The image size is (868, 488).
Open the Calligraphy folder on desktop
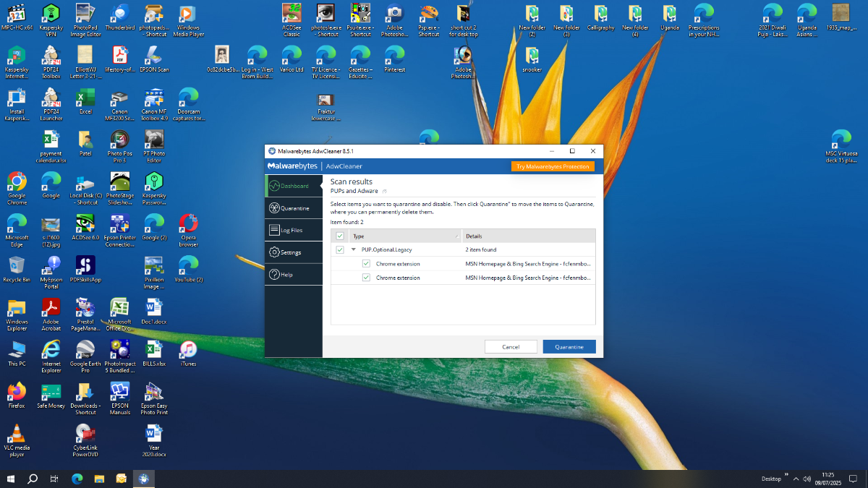click(600, 18)
